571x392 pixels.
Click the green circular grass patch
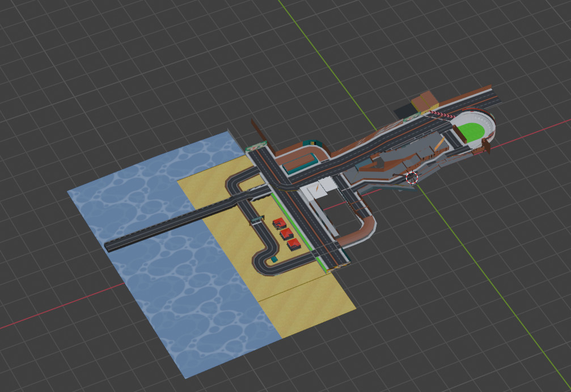[471, 130]
